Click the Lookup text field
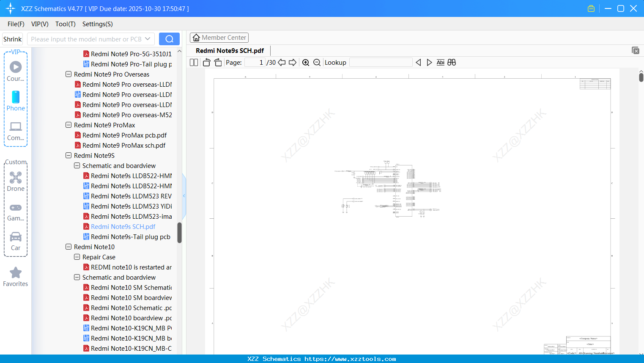Screen dimensions: 644x363 tap(381, 63)
